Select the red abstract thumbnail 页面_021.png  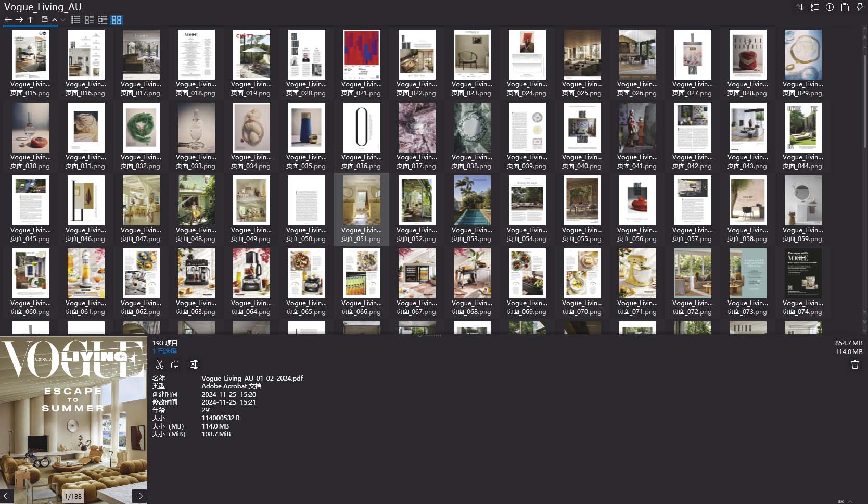click(362, 55)
